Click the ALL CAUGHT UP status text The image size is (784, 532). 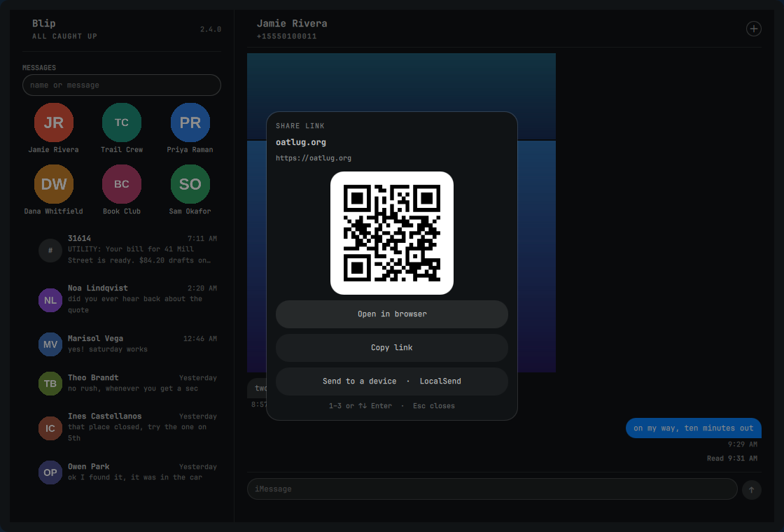[x=64, y=36]
